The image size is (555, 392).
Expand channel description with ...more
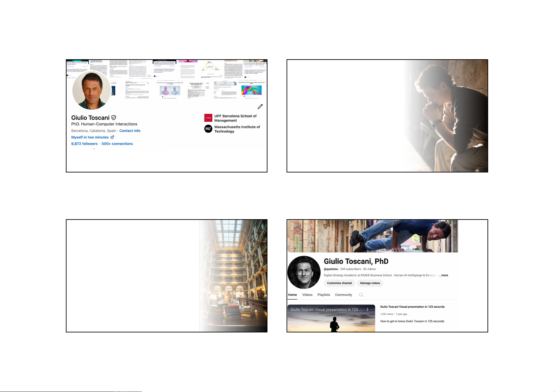point(443,275)
